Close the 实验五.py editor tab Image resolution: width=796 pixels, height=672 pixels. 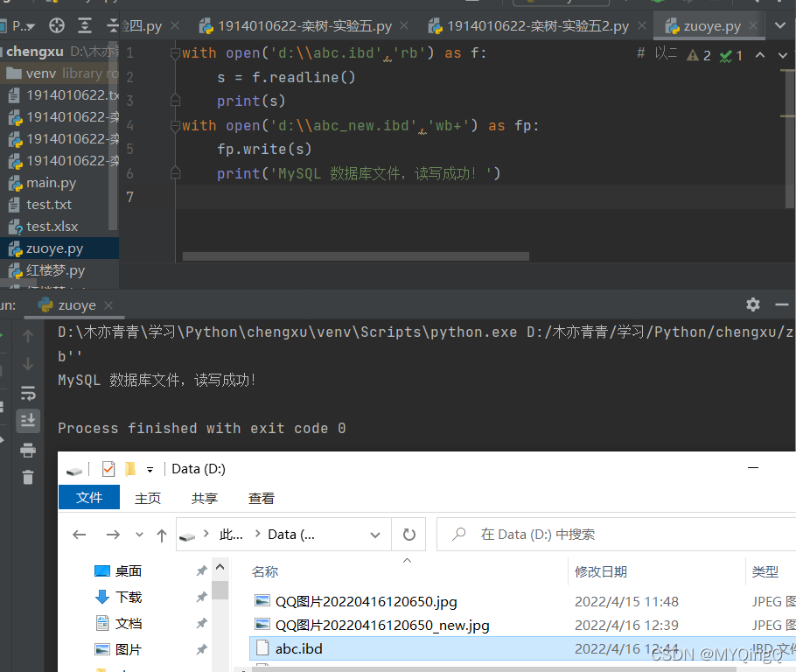(x=404, y=25)
